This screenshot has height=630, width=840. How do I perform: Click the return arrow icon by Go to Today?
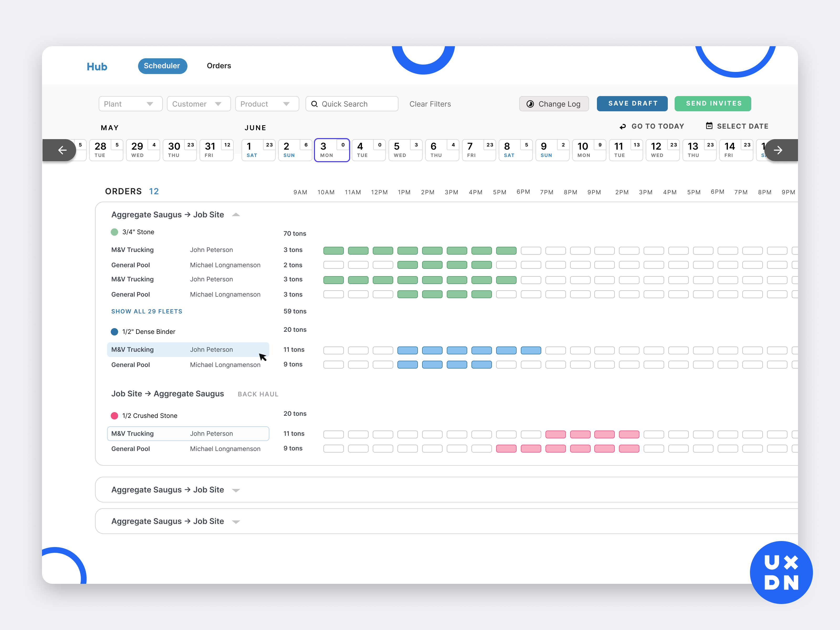coord(623,126)
